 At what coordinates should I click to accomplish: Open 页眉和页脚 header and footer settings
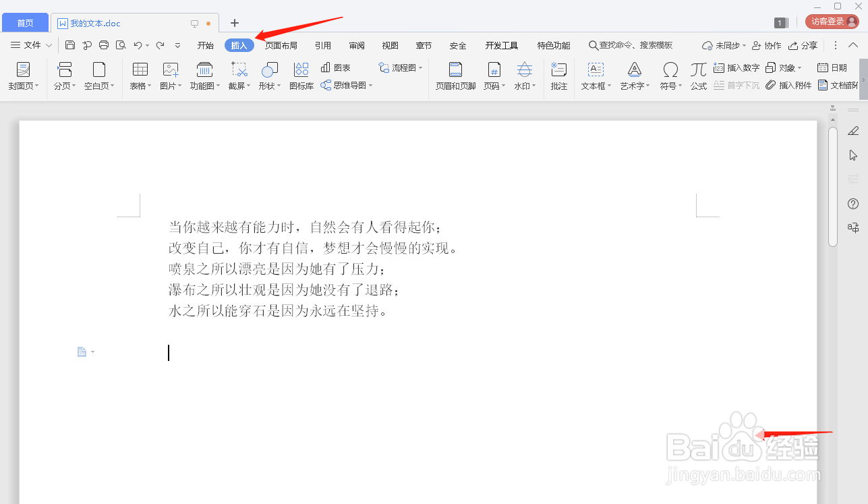(455, 74)
